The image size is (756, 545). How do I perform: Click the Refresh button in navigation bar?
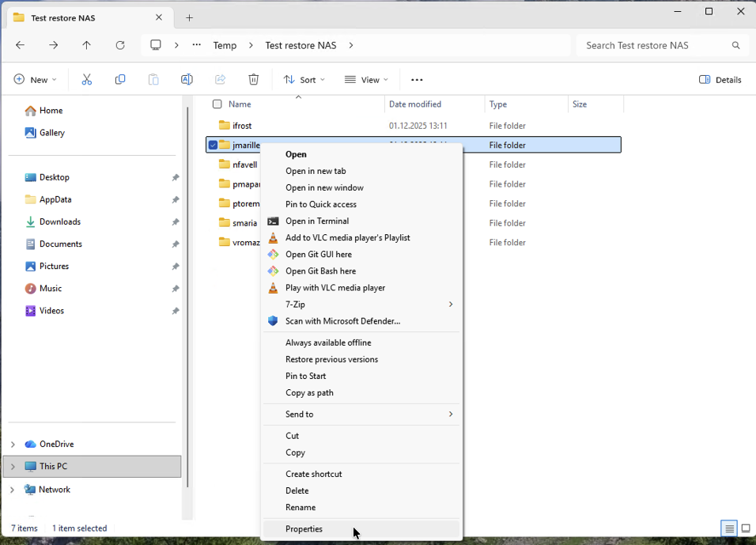pos(120,45)
